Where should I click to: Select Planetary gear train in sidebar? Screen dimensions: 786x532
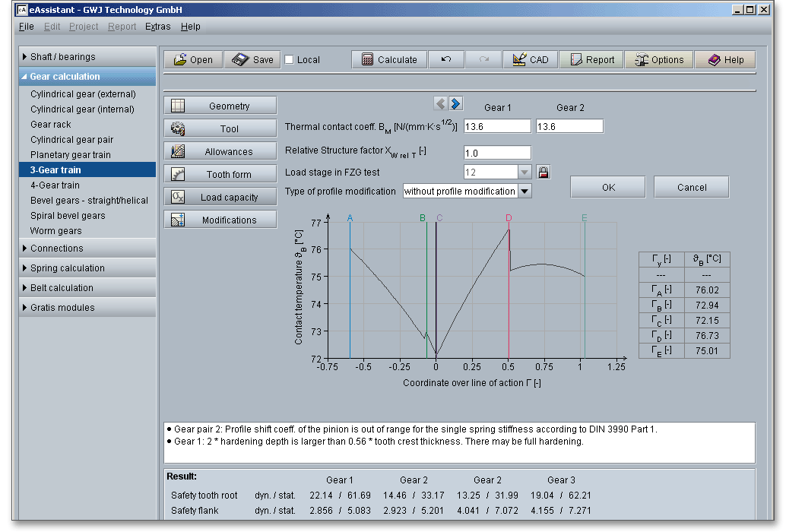coord(70,155)
